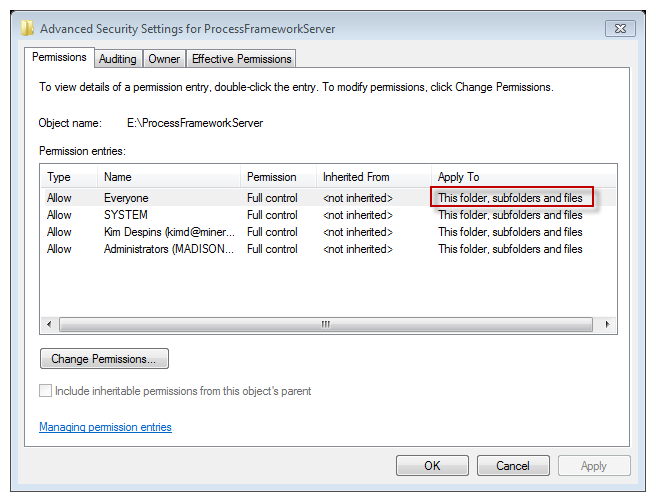Screen dimensions: 656x502
Task: Open the Owner tab
Action: (164, 59)
